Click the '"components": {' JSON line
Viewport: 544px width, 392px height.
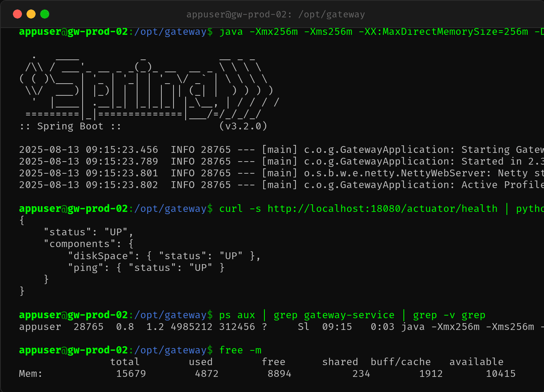click(x=89, y=244)
